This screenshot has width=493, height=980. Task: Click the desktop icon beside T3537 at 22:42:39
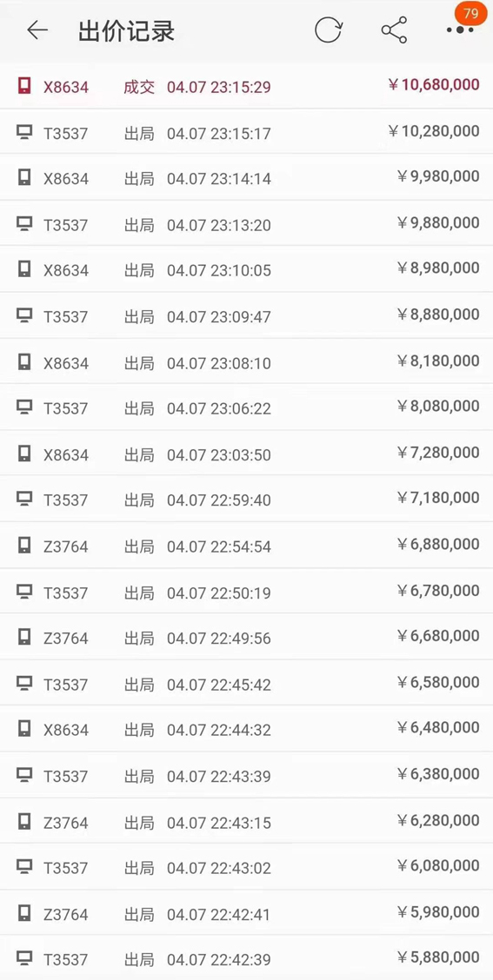(x=23, y=958)
